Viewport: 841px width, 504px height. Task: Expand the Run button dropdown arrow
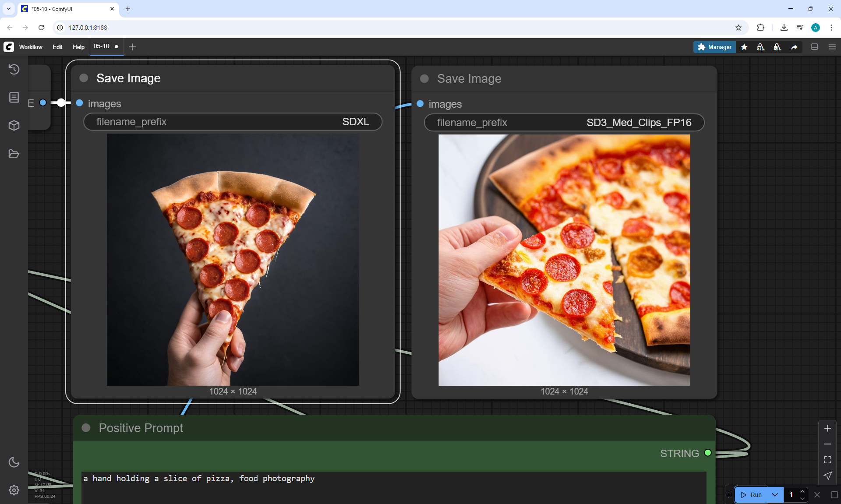774,495
